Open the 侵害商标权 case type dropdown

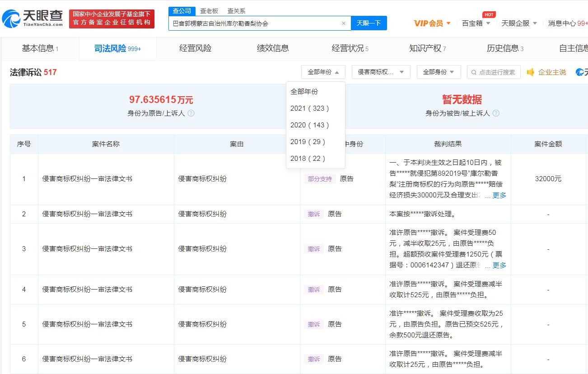click(381, 72)
